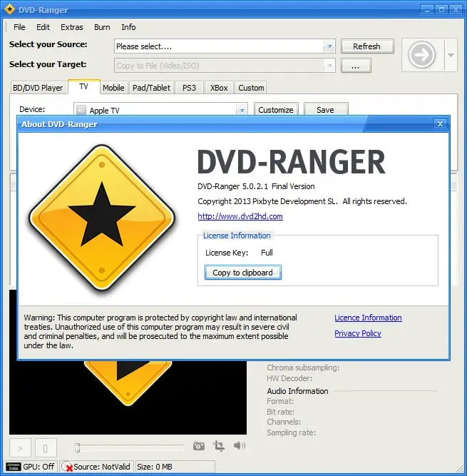The height and width of the screenshot is (476, 467).
Task: Switch to the XBox tab
Action: tap(219, 88)
